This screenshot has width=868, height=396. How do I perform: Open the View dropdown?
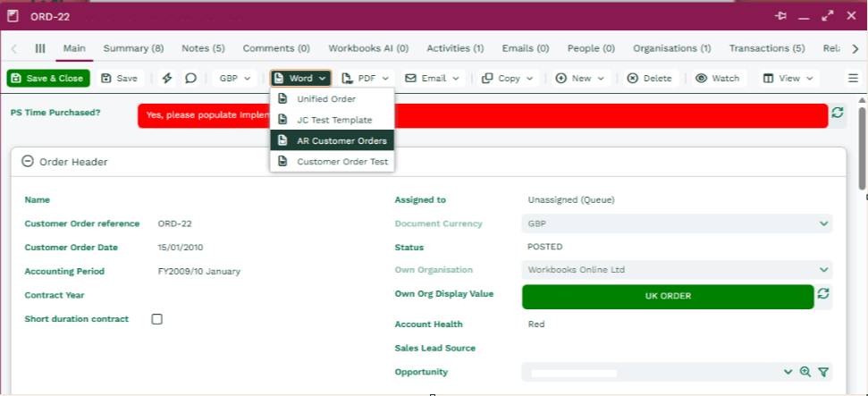tap(788, 78)
